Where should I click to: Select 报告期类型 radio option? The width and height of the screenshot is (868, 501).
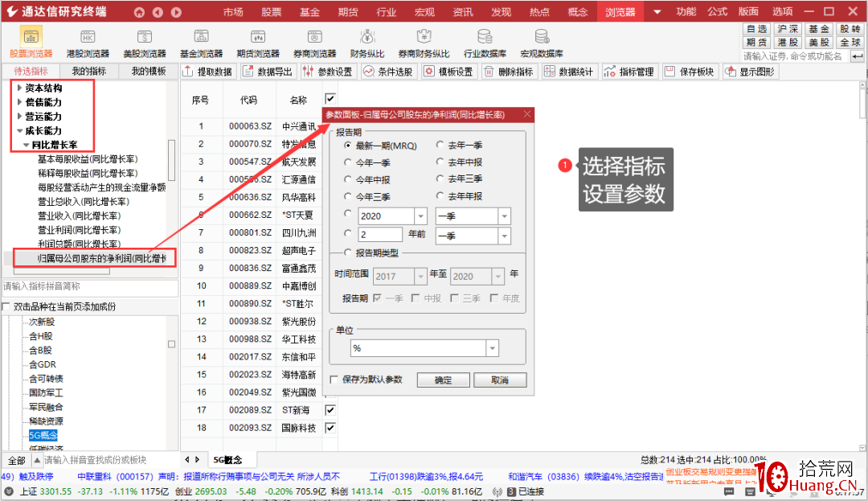348,253
